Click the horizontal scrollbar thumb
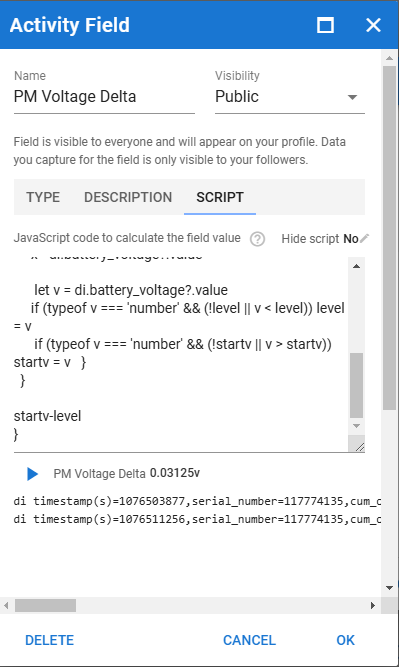Screen dimensions: 399x667 (x=46, y=605)
